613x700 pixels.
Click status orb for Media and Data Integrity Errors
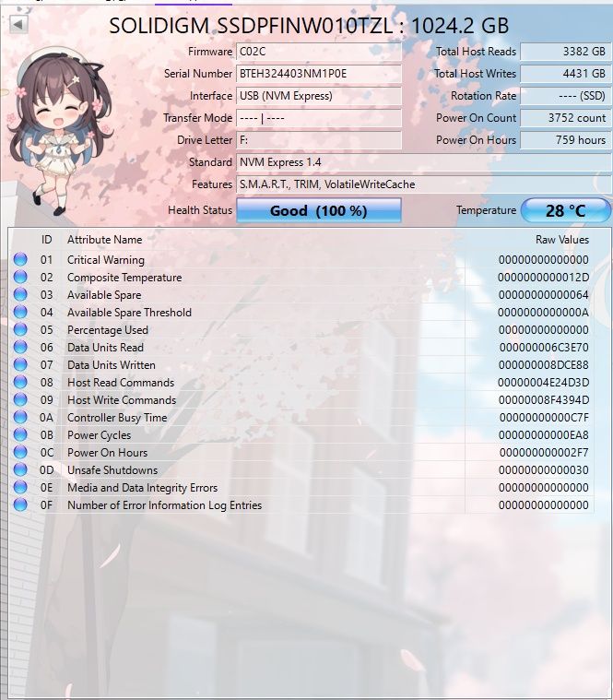click(x=20, y=487)
